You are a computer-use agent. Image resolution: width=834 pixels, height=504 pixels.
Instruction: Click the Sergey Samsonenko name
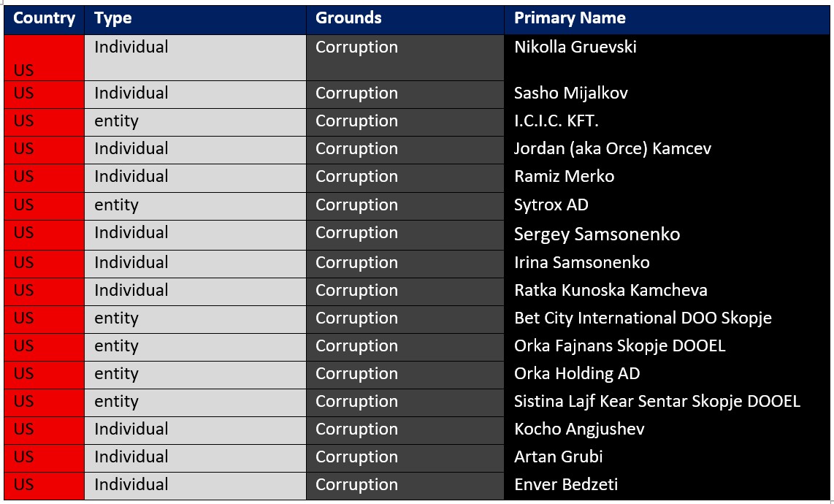597,234
